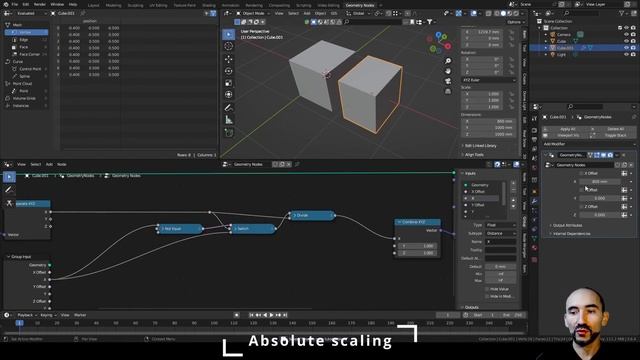Expand the Edit Linked Library panel
Screen dimensions: 640x360
pos(479,146)
